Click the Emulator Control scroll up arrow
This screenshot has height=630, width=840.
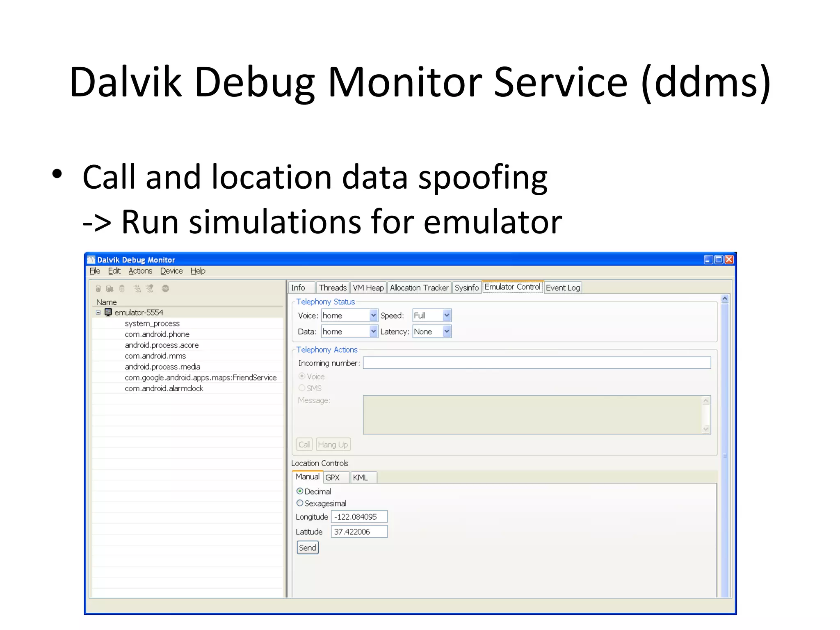(x=725, y=298)
